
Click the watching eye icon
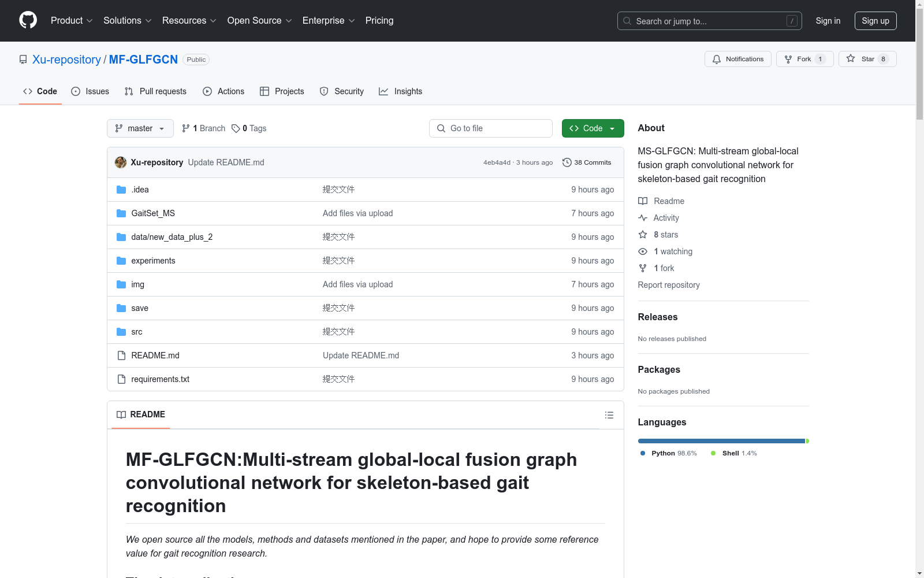tap(643, 251)
